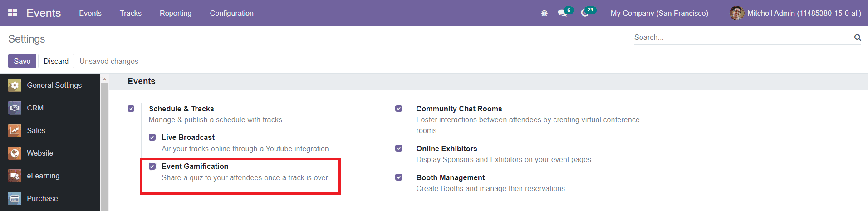This screenshot has width=868, height=211.
Task: Click the search magnifier icon
Action: (x=858, y=38)
